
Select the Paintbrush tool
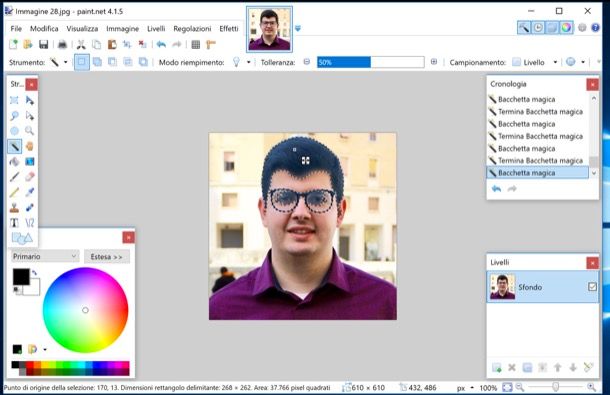click(x=14, y=177)
